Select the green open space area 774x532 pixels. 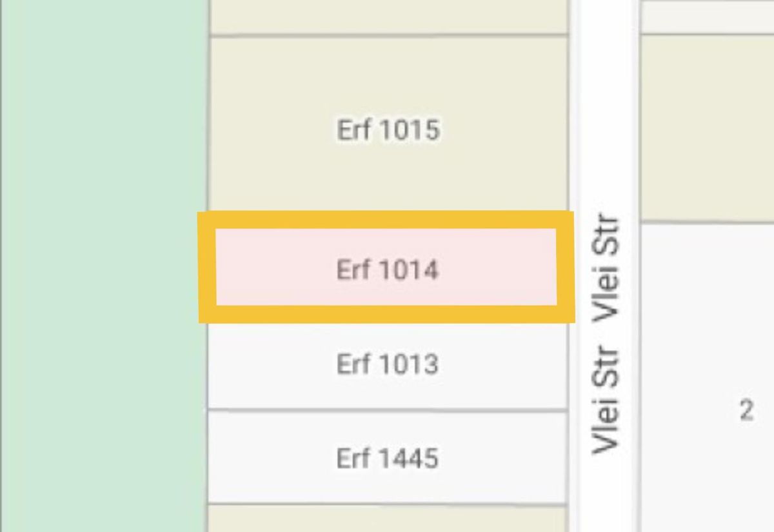click(x=104, y=266)
